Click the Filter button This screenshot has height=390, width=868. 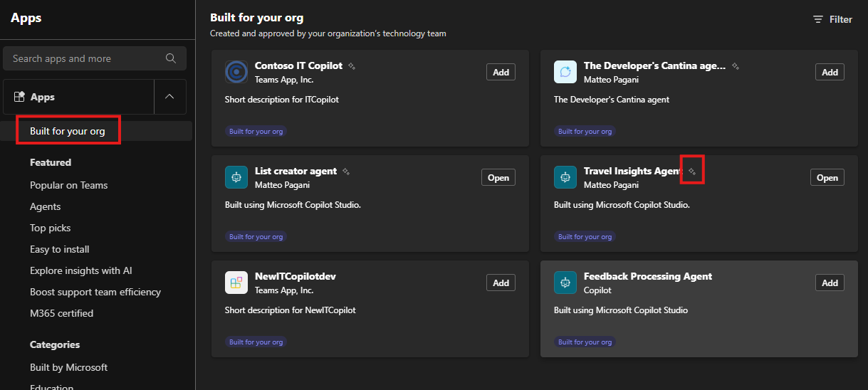(833, 19)
